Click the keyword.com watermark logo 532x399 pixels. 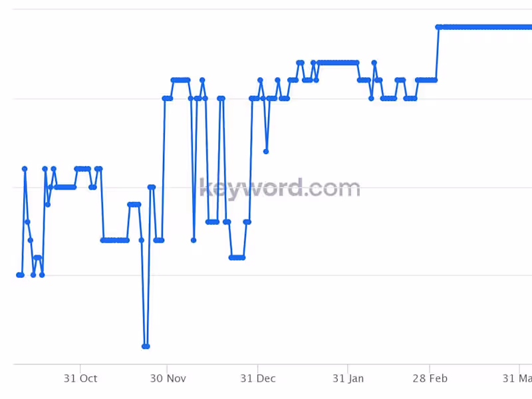point(279,188)
